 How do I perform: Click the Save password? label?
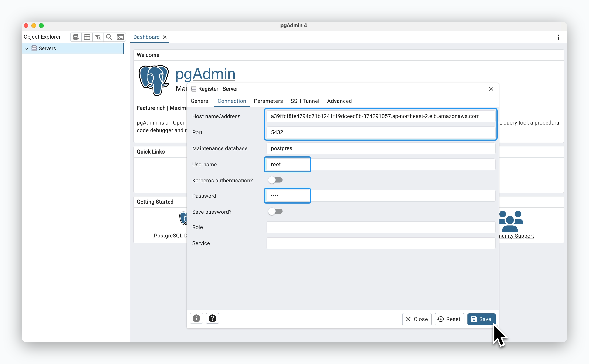click(x=212, y=212)
